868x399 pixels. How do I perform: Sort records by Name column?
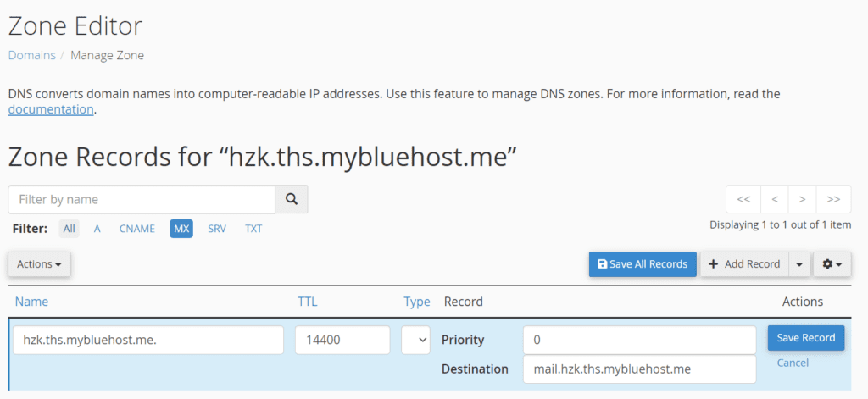(x=31, y=302)
